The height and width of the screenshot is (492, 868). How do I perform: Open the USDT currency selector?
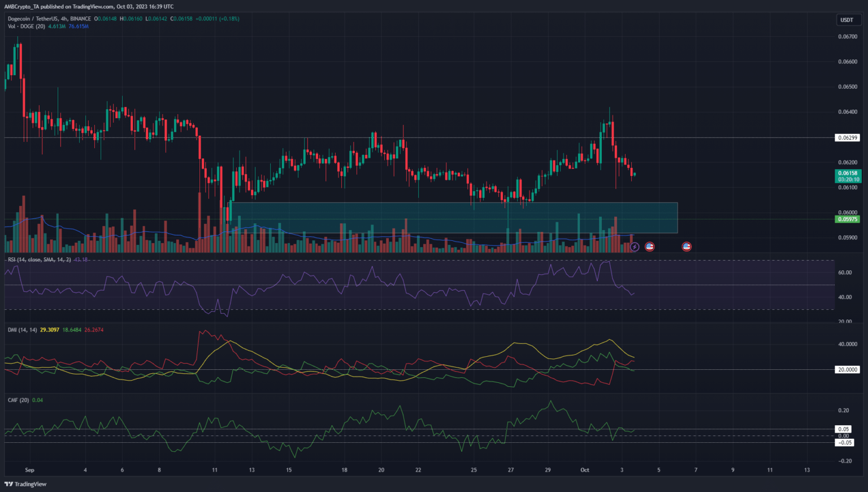tap(847, 20)
